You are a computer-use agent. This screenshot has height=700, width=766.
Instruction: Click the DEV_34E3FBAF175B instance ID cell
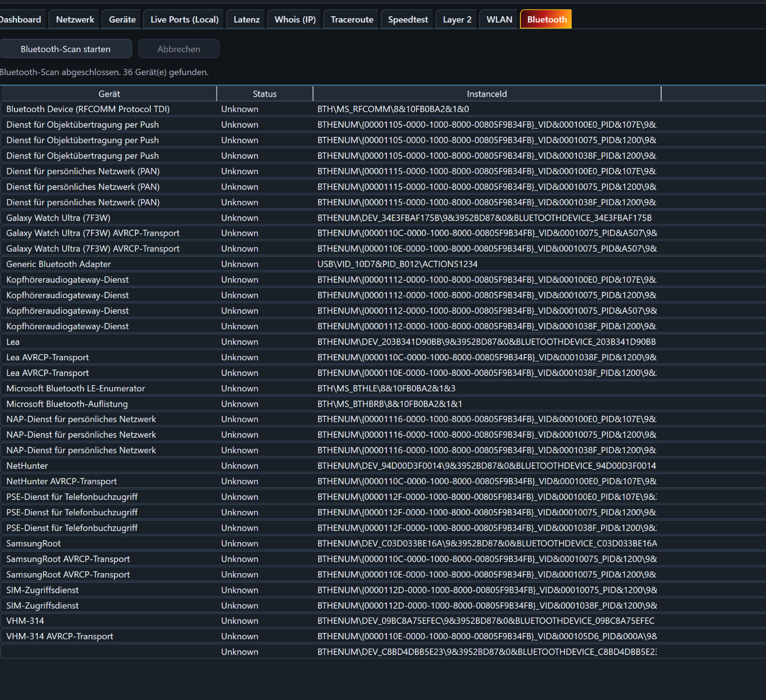(484, 218)
